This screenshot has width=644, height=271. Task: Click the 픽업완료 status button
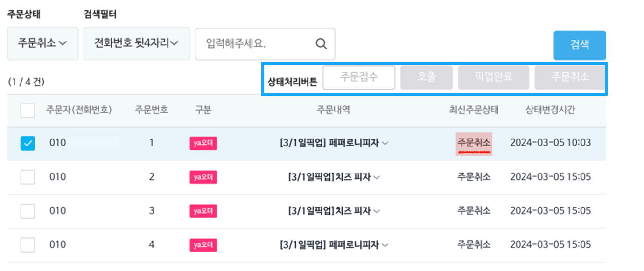493,77
